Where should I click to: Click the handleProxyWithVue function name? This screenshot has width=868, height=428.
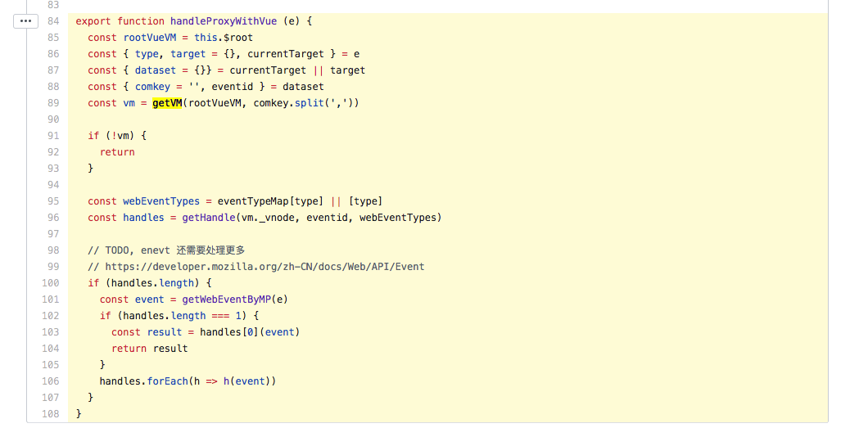click(x=224, y=21)
